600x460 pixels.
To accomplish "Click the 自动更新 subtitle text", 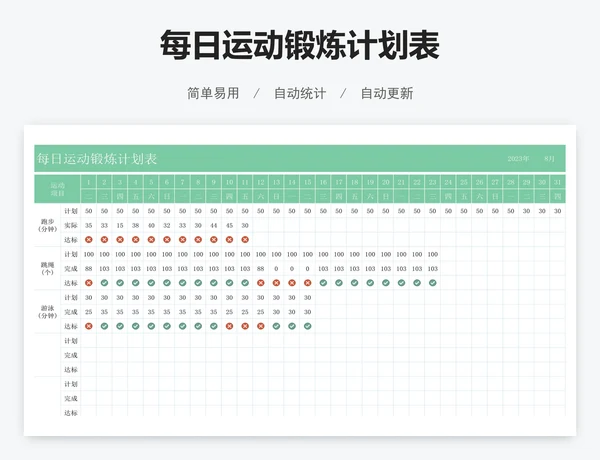I will (387, 93).
